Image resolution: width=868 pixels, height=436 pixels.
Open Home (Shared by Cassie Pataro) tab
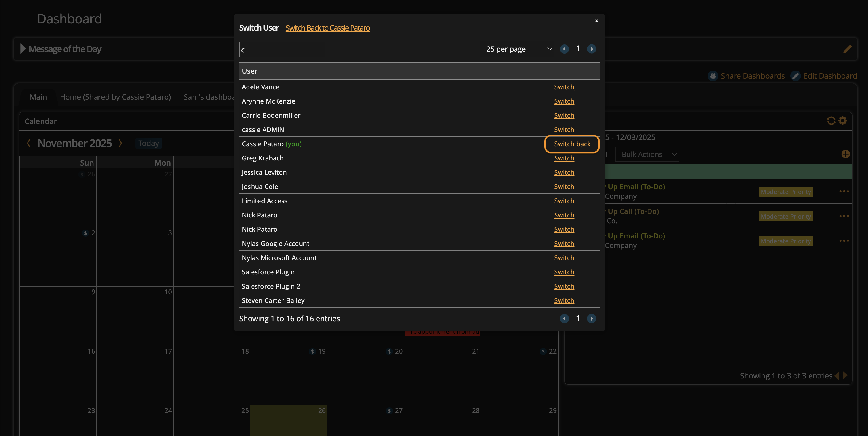point(115,97)
